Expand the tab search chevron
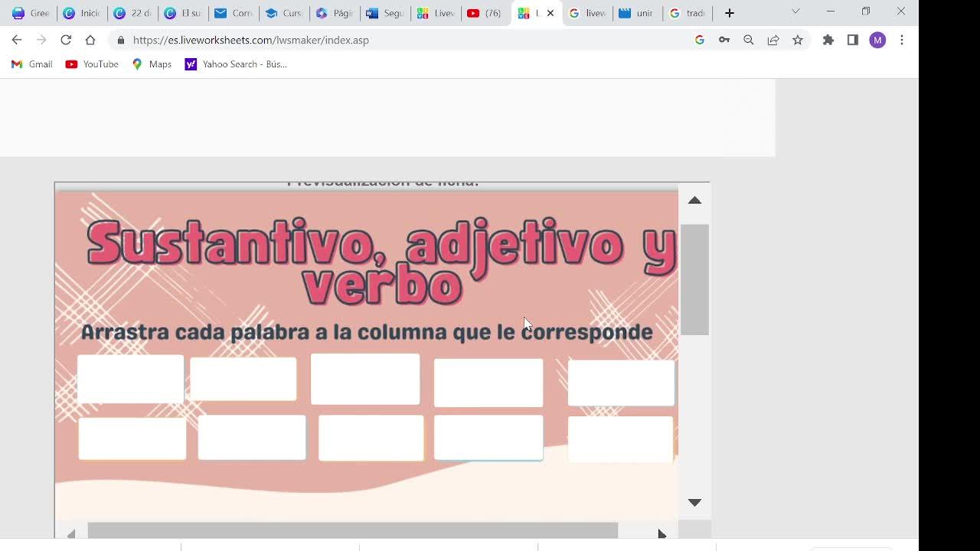Viewport: 980px width, 551px height. pyautogui.click(x=795, y=12)
